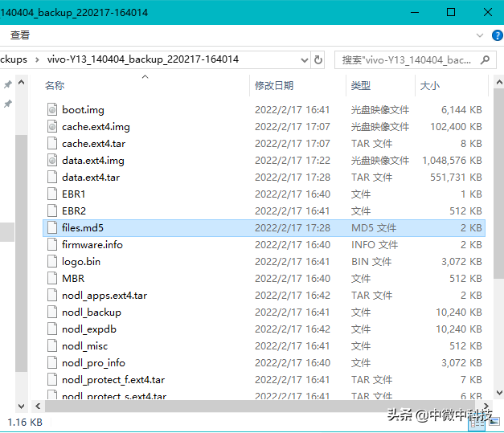Image resolution: width=504 pixels, height=433 pixels.
Task: Click the file list vertical scrollbar up arrow
Action: pyautogui.click(x=499, y=83)
